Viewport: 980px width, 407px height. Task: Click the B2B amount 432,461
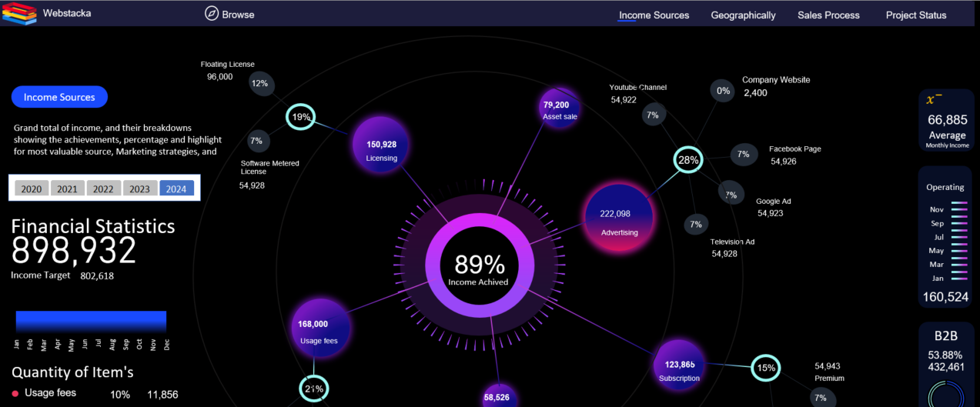coord(946,367)
